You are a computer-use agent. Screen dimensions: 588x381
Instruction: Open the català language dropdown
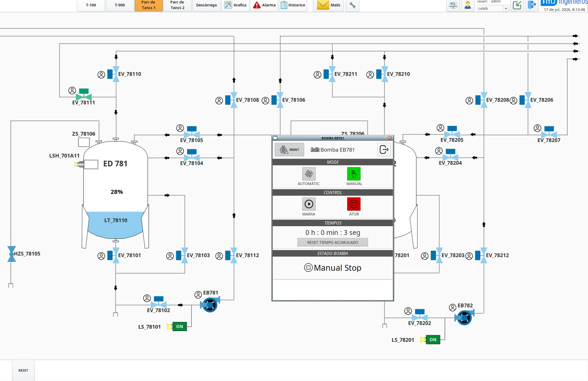[493, 9]
